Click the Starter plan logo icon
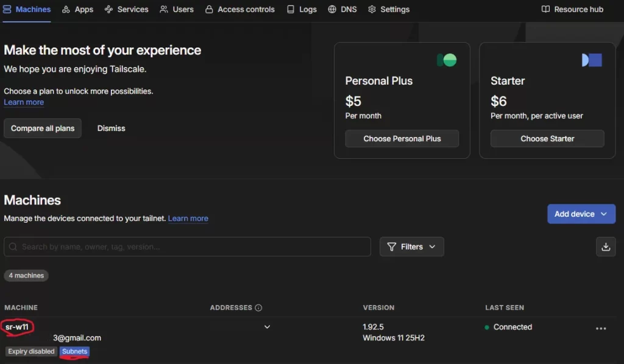This screenshot has width=624, height=364. click(x=592, y=60)
